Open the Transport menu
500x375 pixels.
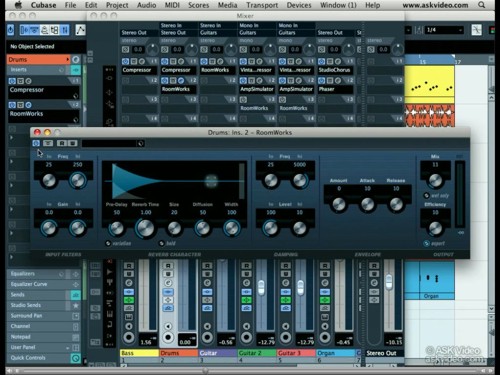[262, 5]
